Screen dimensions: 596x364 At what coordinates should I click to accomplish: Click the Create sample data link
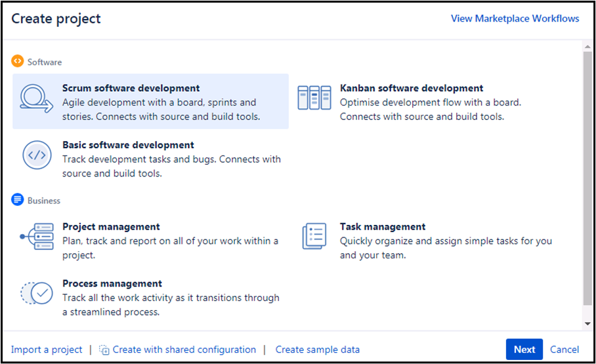tap(318, 350)
